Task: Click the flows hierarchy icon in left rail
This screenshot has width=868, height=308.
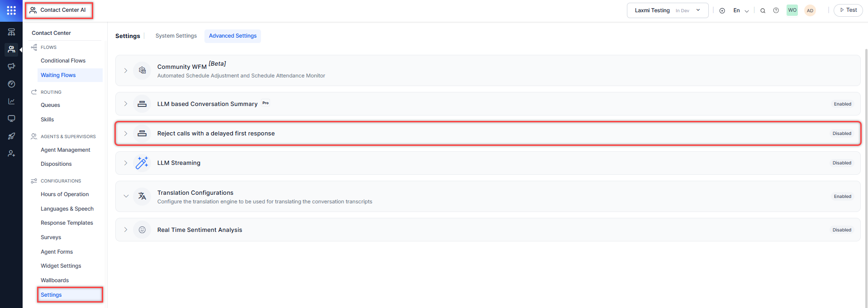Action: tap(11, 32)
